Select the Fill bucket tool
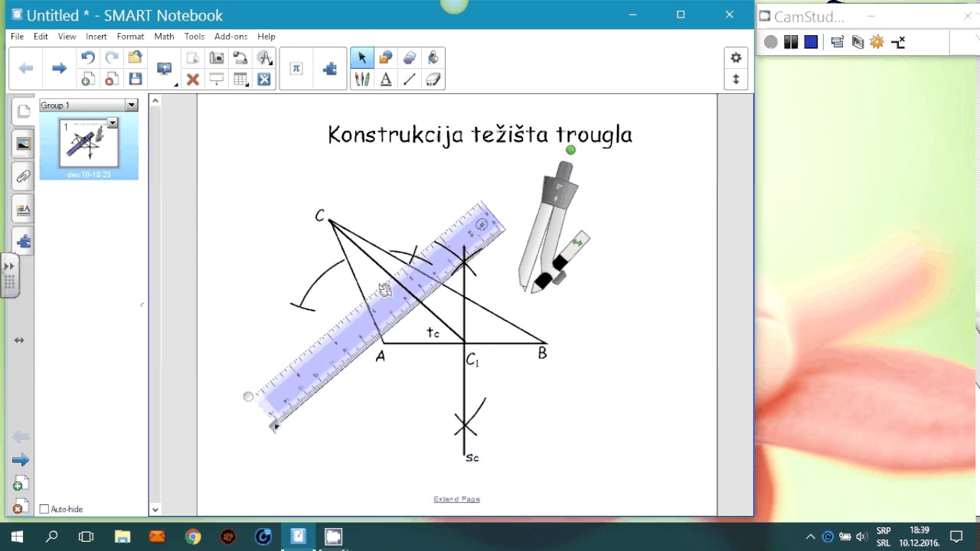Screen dimensions: 980x551 (433, 57)
